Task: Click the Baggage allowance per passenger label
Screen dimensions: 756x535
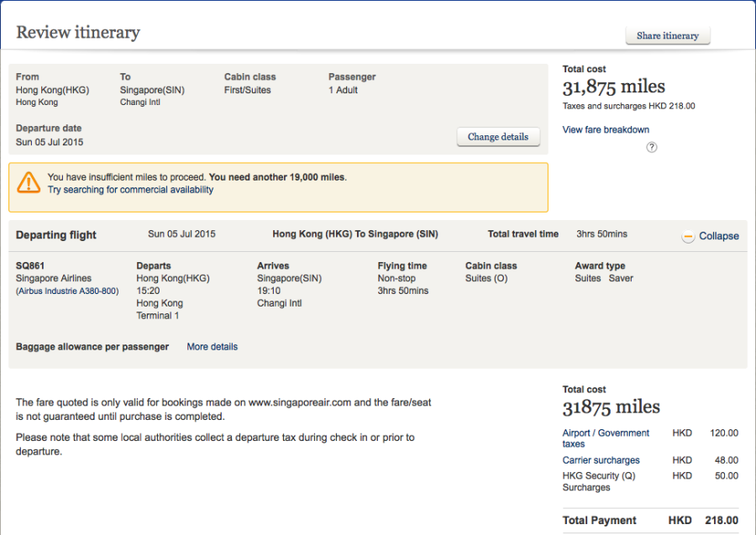Action: [x=92, y=347]
